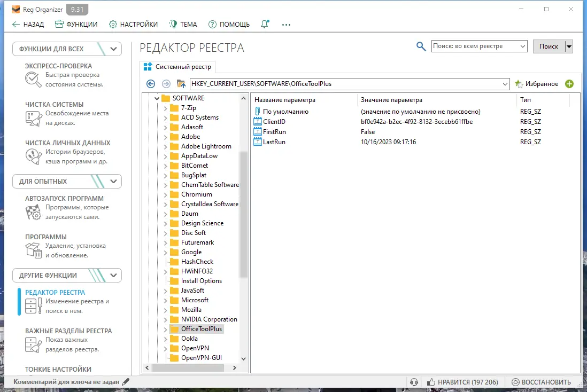Screen dimensions: 587x392
Task: Click the Избранное star icon
Action: click(519, 84)
